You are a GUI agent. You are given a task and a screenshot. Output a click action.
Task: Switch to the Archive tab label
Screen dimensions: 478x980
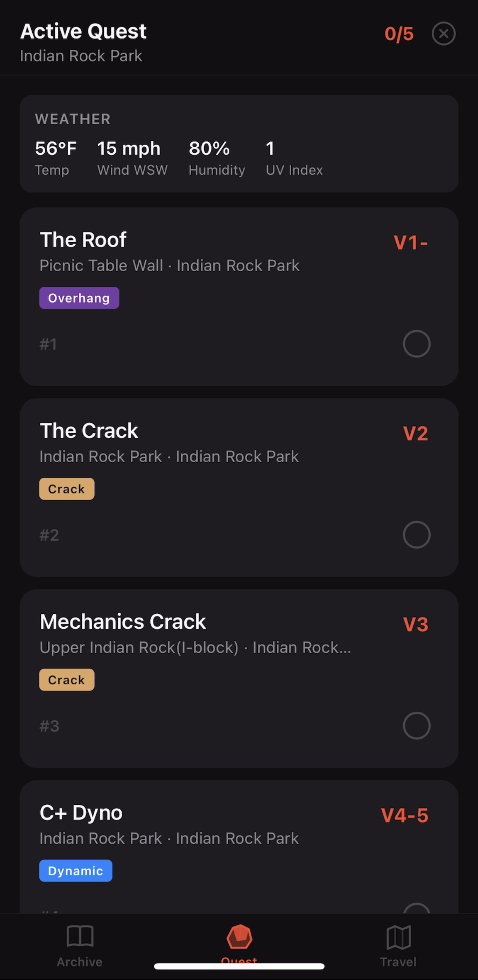point(80,962)
